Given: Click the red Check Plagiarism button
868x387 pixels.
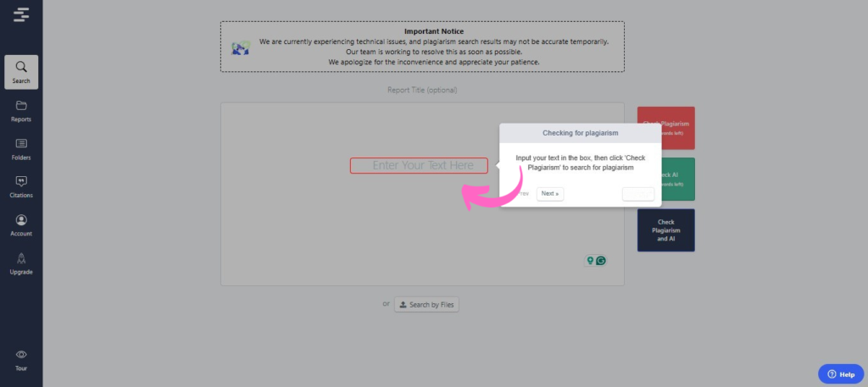Looking at the screenshot, I should (x=666, y=128).
